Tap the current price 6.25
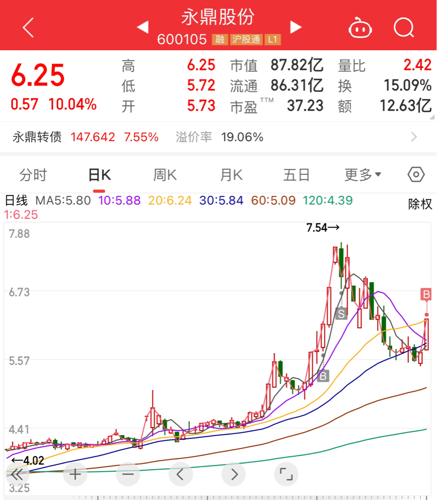 (38, 75)
